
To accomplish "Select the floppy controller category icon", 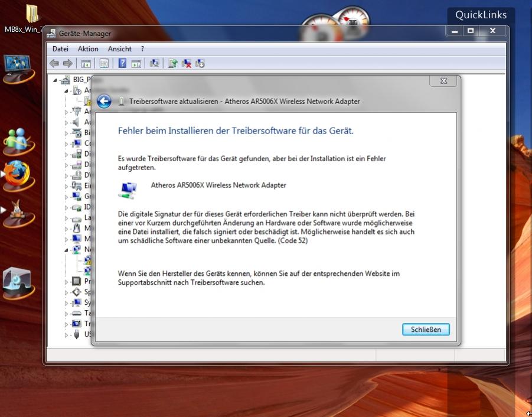I will pyautogui.click(x=77, y=154).
